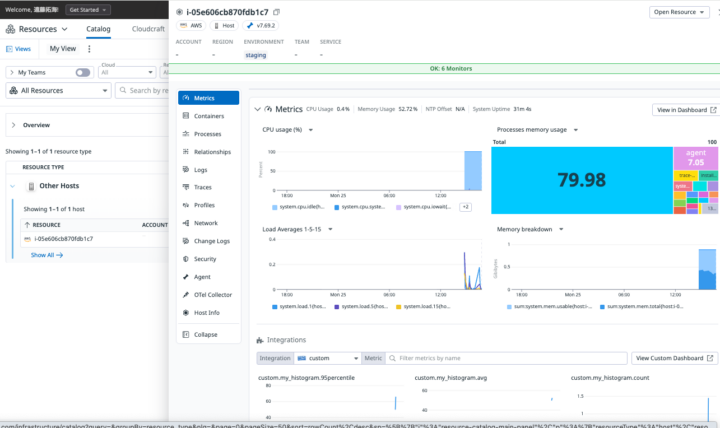Select resource i-05e606cb870fdb1c7 in the list
This screenshot has height=428, width=720.
point(63,239)
